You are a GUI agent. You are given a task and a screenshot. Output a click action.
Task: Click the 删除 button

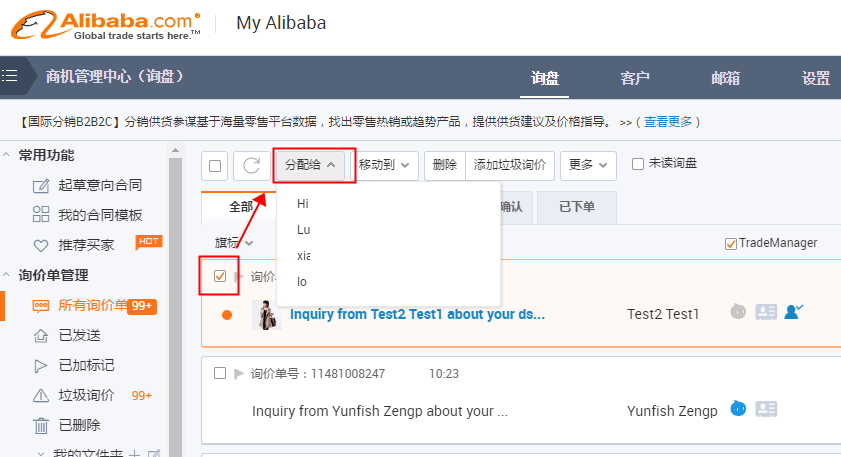445,165
